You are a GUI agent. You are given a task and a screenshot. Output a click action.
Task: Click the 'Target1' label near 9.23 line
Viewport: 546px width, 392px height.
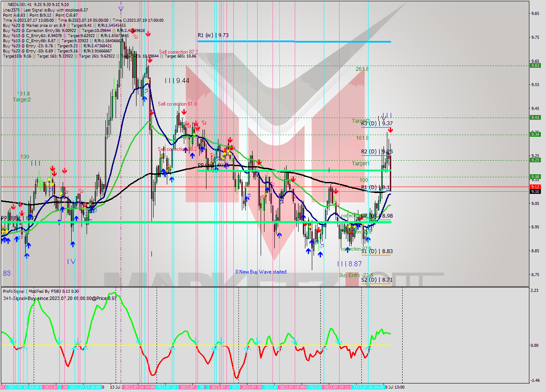360,164
